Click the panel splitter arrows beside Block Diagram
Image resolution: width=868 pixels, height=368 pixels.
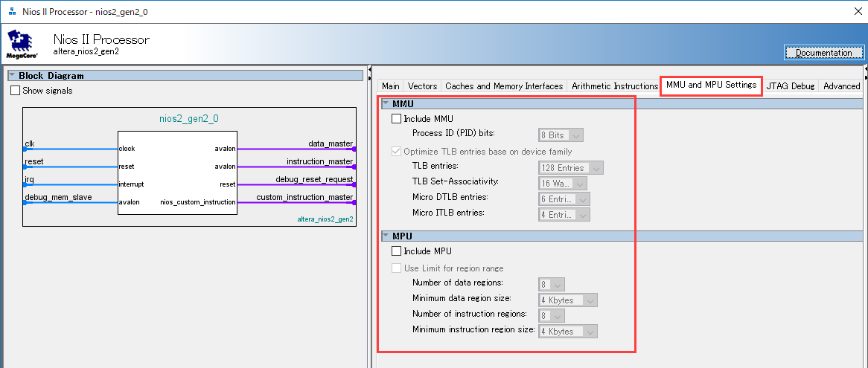point(371,76)
